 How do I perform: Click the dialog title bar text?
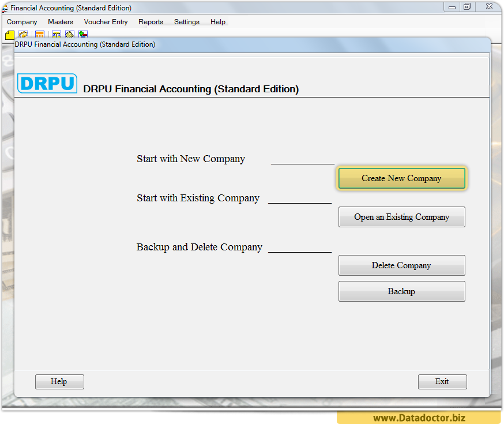(x=85, y=44)
